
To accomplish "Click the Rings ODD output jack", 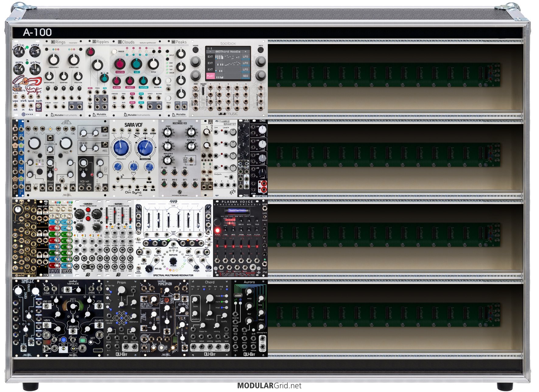I will pyautogui.click(x=72, y=107).
